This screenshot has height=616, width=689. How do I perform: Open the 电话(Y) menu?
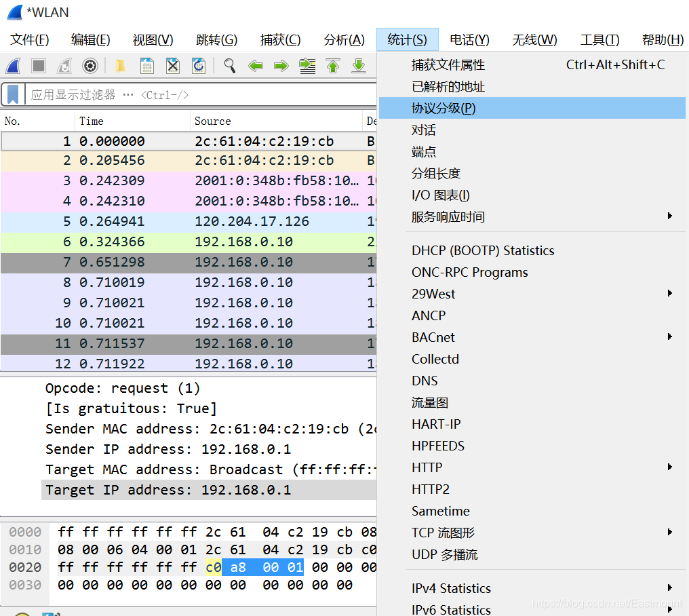[469, 40]
